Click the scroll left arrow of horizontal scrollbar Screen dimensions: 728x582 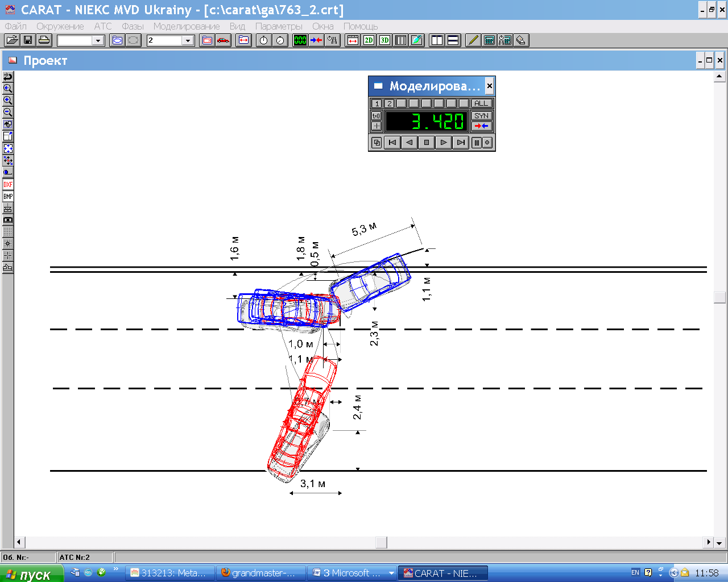[x=19, y=542]
